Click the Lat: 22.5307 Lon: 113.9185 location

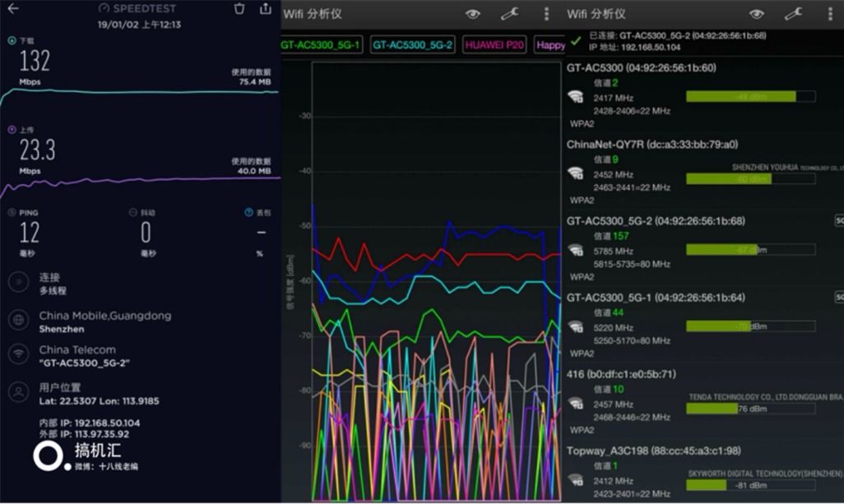pos(99,401)
